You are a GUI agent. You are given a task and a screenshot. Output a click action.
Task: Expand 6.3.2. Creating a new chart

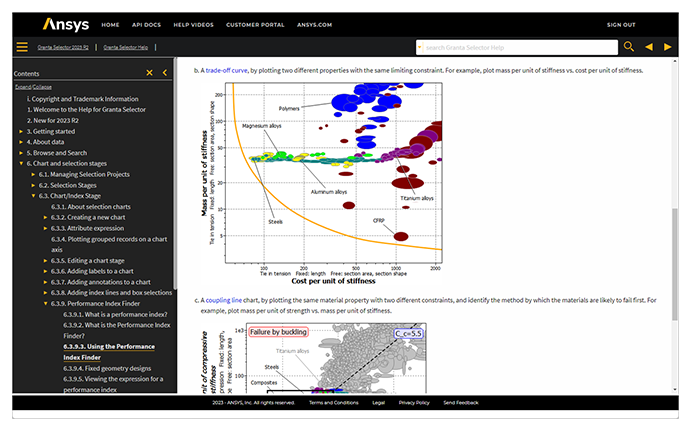tap(45, 217)
